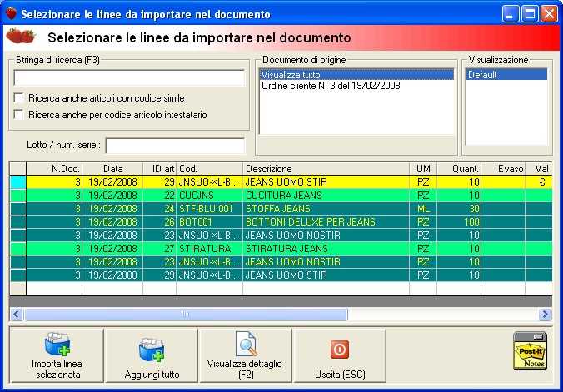Select the STOFFA JEANS row
Screen dimensions: 563x392
pyautogui.click(x=281, y=209)
